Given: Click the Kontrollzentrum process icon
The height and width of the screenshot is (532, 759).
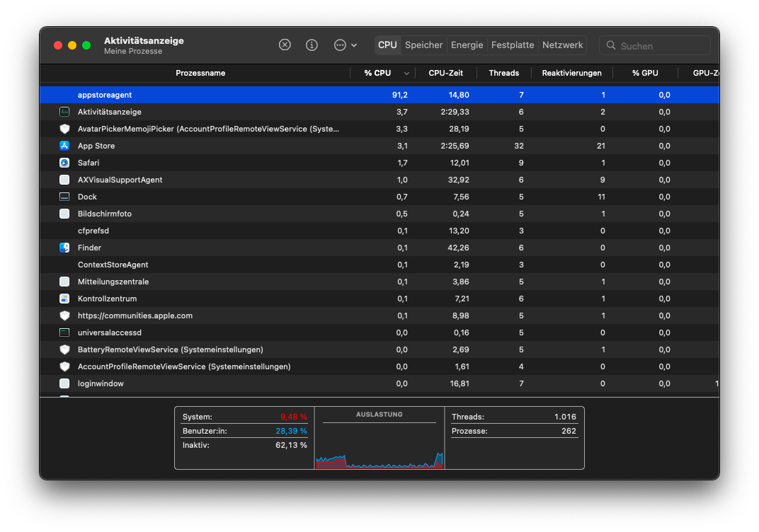Looking at the screenshot, I should pos(64,299).
